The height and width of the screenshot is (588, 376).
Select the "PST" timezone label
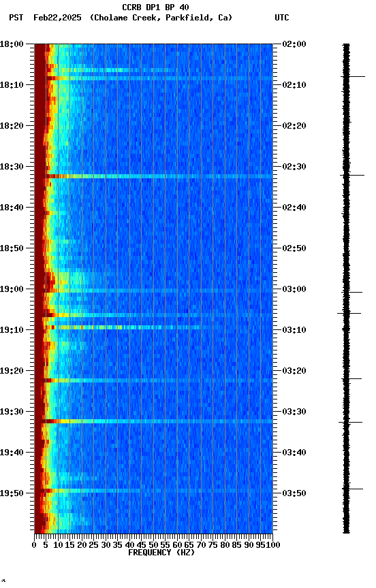[x=16, y=18]
